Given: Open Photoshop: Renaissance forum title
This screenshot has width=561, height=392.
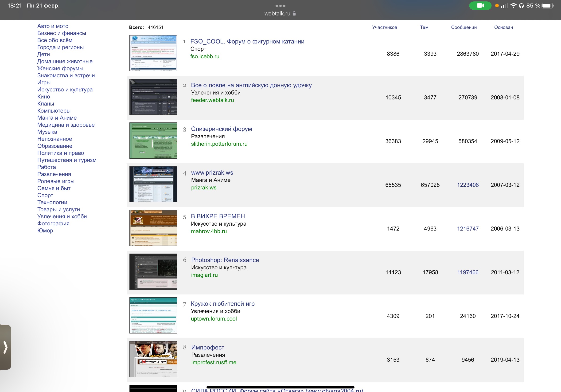Looking at the screenshot, I should click(225, 260).
